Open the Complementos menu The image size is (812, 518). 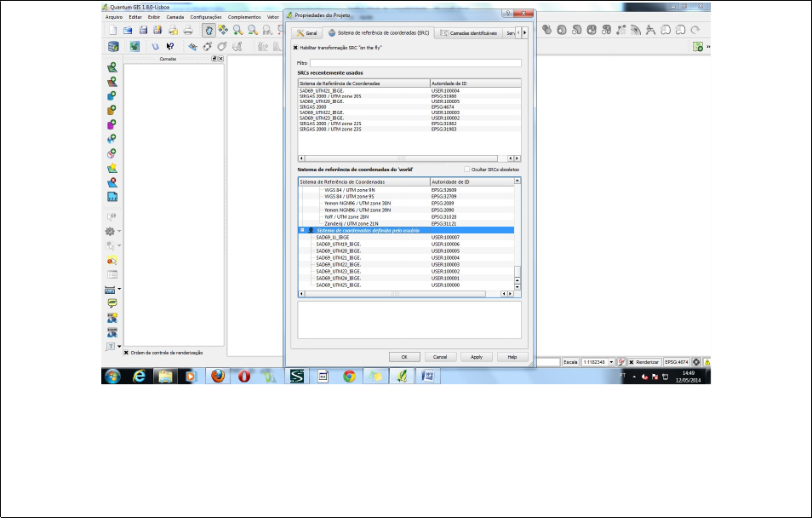click(x=244, y=17)
